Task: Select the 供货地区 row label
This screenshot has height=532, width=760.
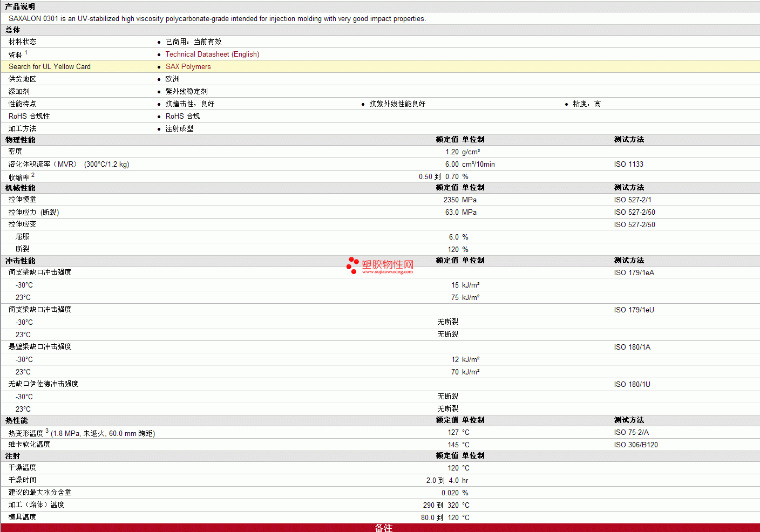Action: click(x=23, y=79)
